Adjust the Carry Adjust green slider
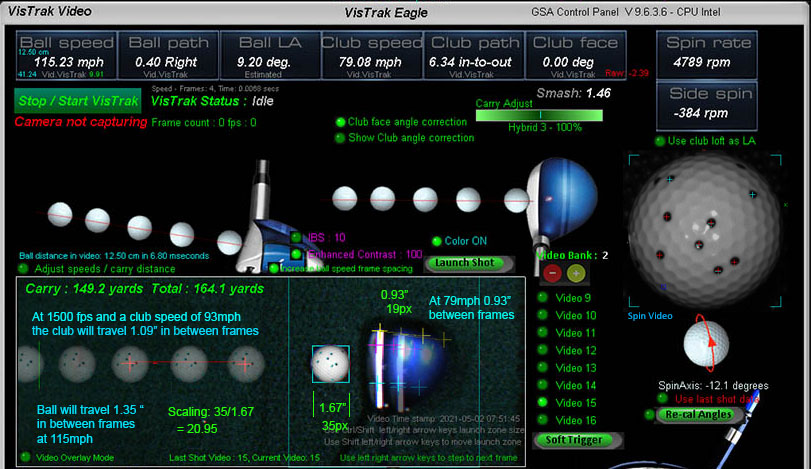Screen dimensions: 811x469 pyautogui.click(x=539, y=115)
